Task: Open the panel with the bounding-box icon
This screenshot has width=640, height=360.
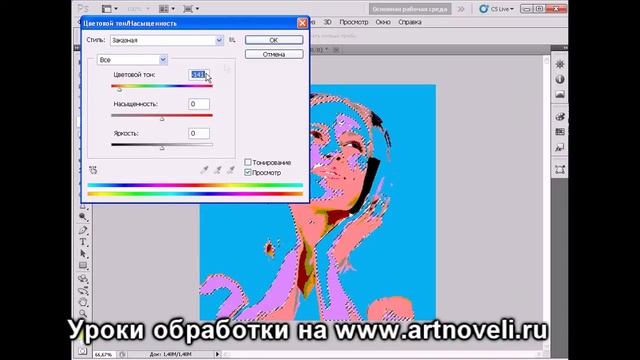Action: point(560,169)
